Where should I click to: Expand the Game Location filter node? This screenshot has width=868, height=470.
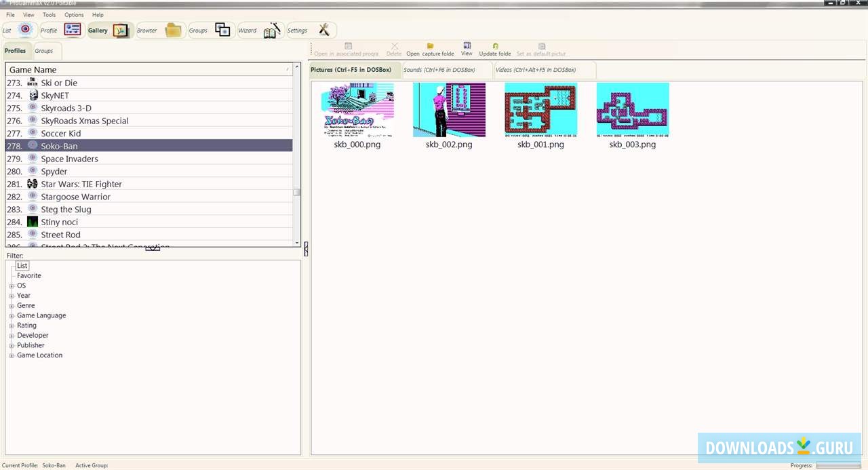(12, 355)
